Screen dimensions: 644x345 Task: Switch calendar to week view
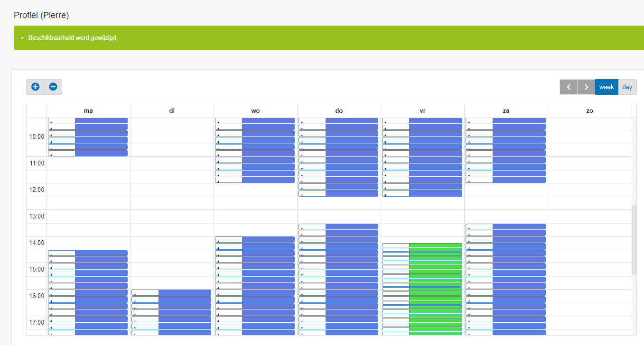coord(607,87)
